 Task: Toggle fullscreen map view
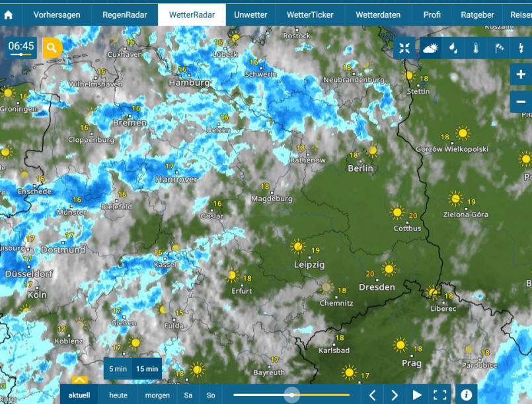click(439, 395)
